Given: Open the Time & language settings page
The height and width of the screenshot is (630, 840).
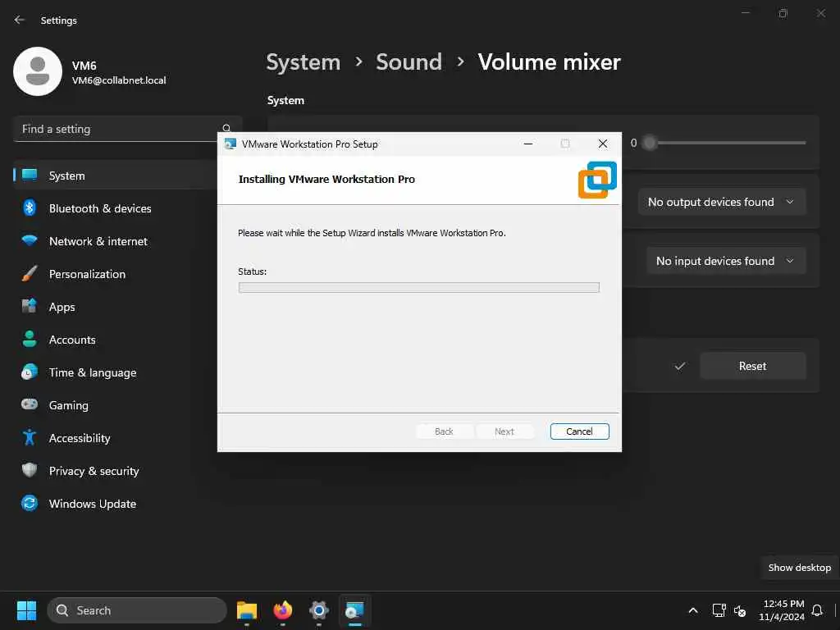Looking at the screenshot, I should [x=92, y=372].
